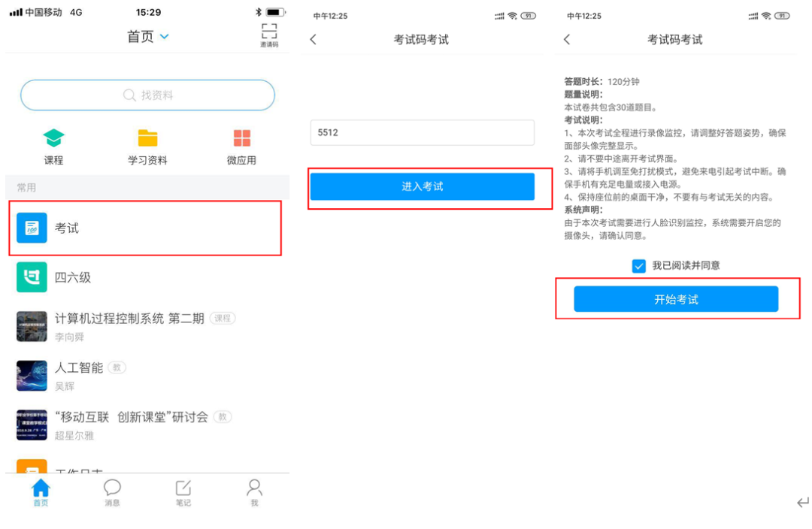Screen dimensions: 812x529
Task: Click the exam code field showing 5512
Action: 422,133
